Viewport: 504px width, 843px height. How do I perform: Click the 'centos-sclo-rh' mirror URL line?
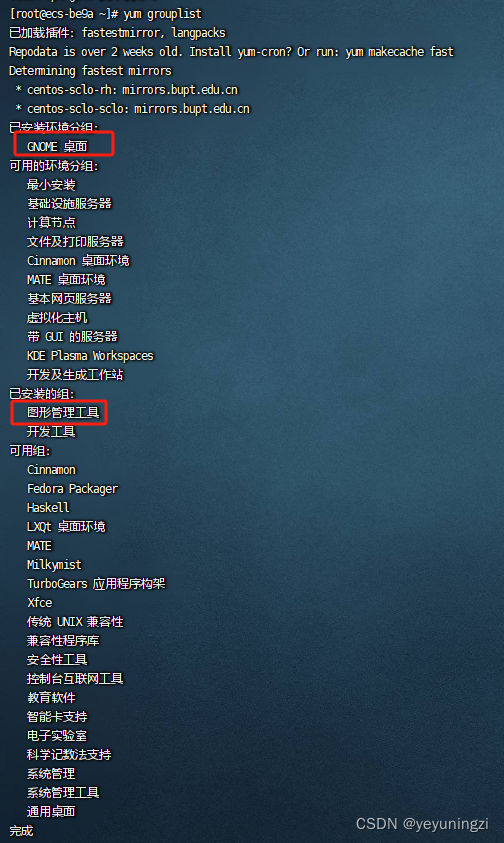tap(126, 90)
